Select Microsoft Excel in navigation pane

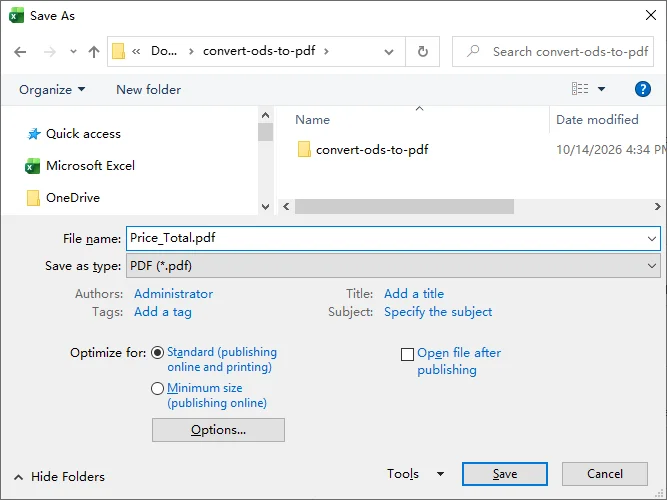coord(90,166)
